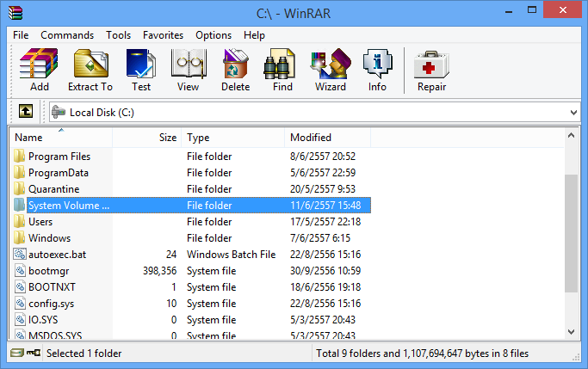Click the IO.SYS file icon
This screenshot has width=588, height=369.
pyautogui.click(x=20, y=320)
